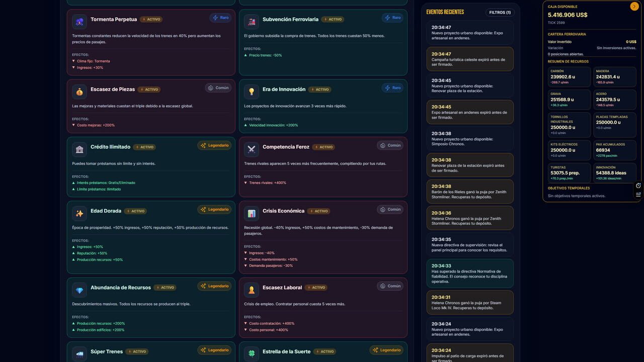Toggle the Activo badge on Súper Trenes
The image size is (644, 362).
137,351
